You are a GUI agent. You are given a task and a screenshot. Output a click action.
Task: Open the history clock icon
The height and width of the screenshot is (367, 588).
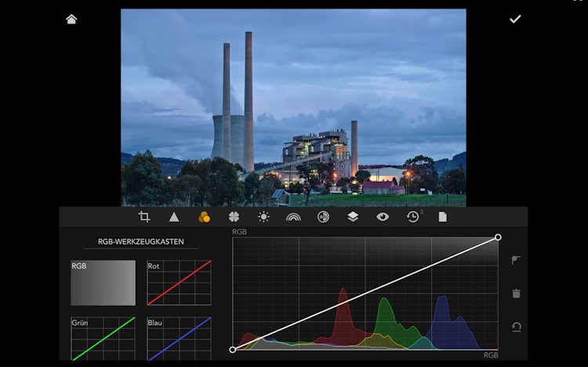point(412,217)
